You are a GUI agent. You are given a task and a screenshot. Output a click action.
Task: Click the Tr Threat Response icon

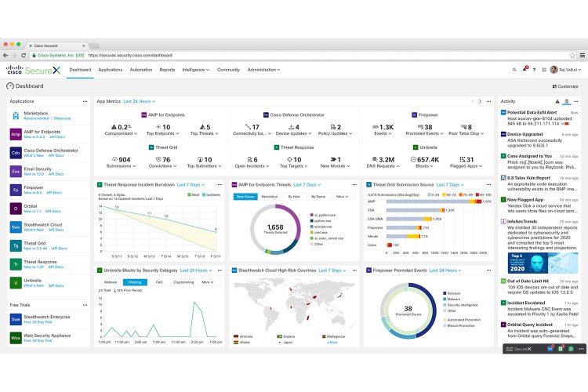point(16,264)
